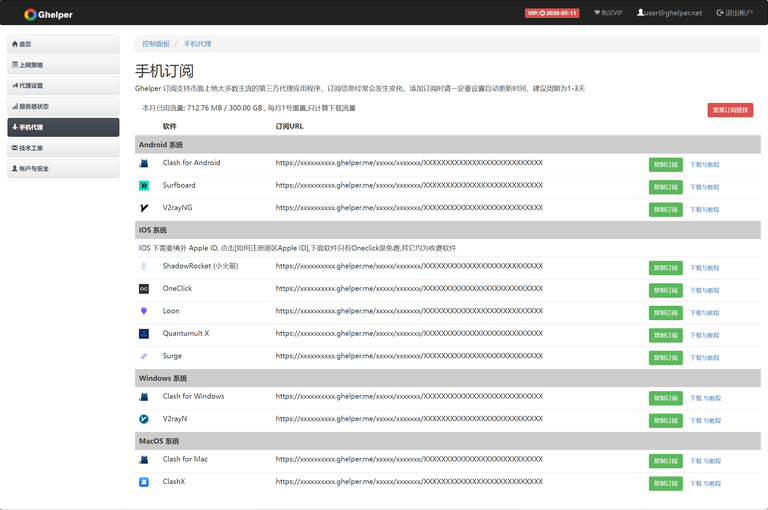Click the OneClick app icon

144,289
